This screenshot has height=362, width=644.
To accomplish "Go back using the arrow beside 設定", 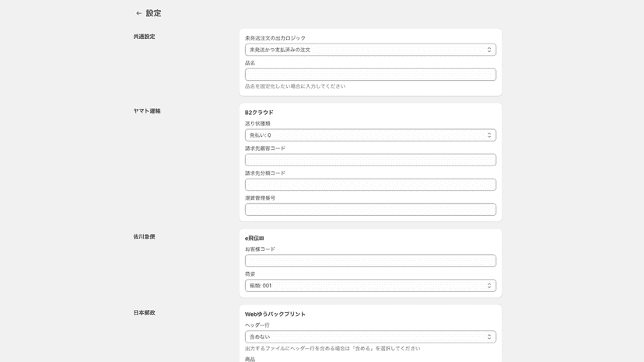I will pyautogui.click(x=138, y=13).
